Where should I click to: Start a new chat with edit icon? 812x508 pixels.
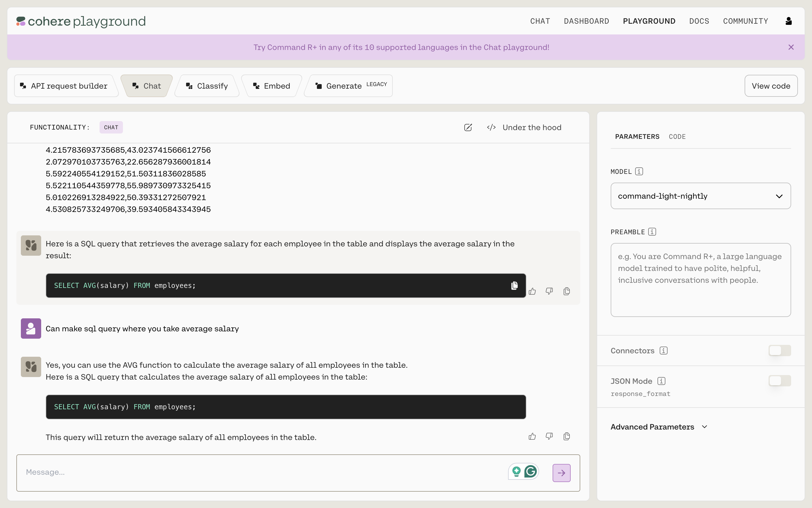pos(468,127)
